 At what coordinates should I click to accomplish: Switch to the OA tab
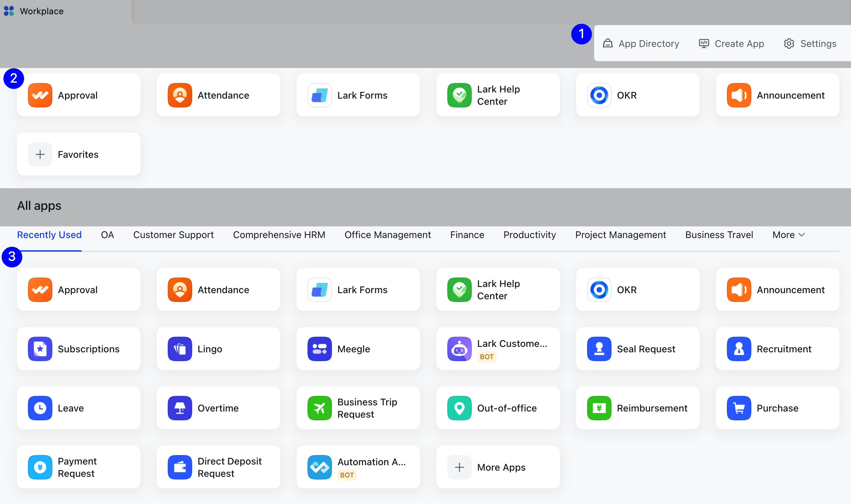click(107, 235)
